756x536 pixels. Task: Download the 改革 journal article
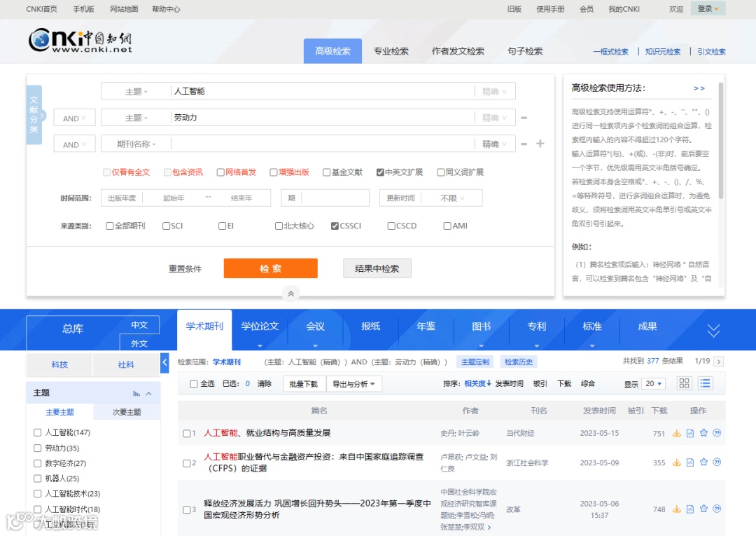click(676, 509)
